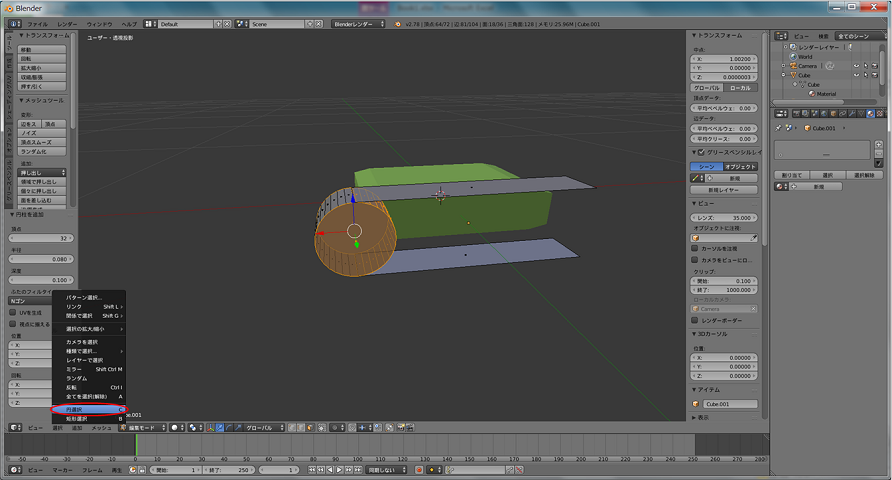Click the viewport shading sphere icon
This screenshot has height=480, width=892.
click(174, 427)
